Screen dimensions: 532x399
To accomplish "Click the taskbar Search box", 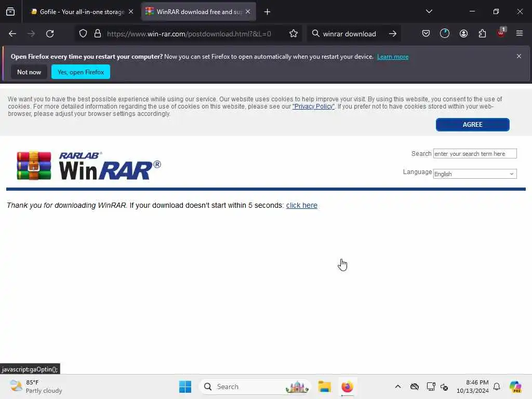I will [x=255, y=387].
